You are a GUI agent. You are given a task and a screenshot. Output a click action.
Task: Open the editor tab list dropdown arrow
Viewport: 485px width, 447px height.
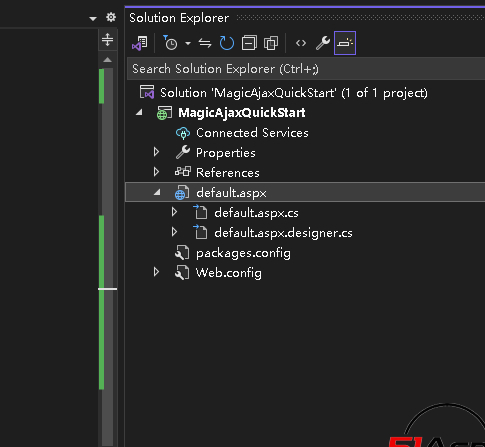(x=93, y=19)
